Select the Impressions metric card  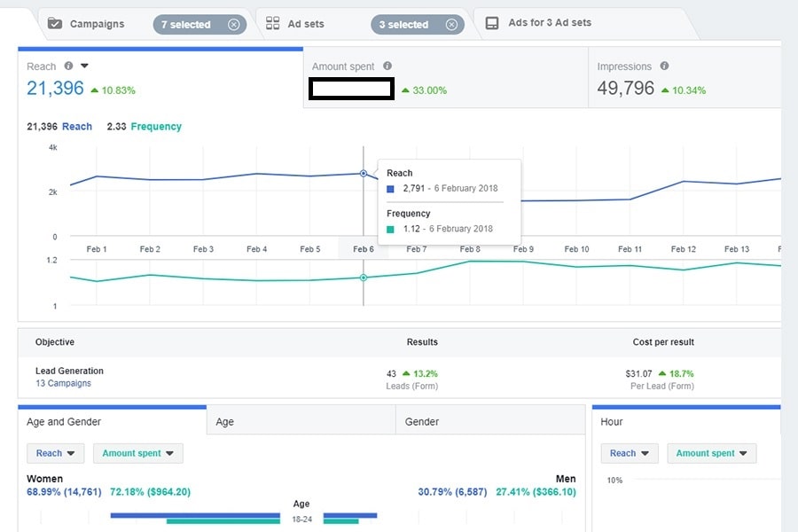[685, 78]
